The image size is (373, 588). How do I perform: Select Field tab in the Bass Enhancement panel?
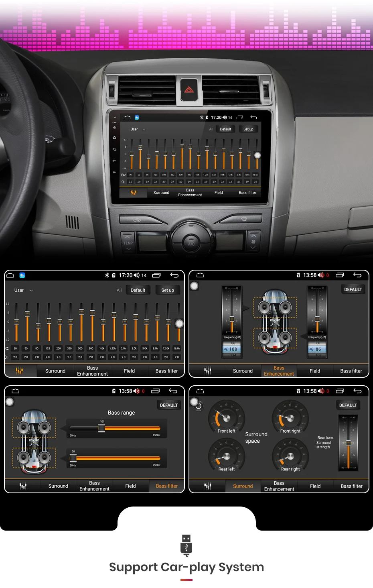click(315, 371)
